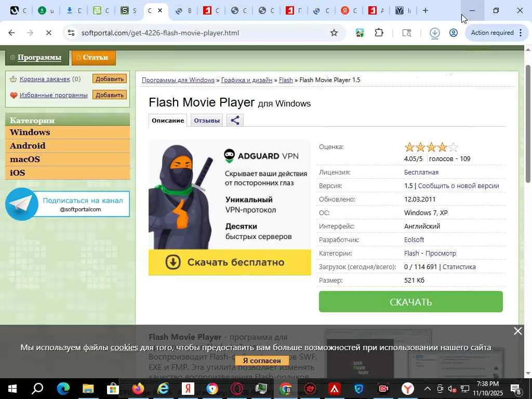Bookmark this page with the star icon
Viewport: 532px width, 399px height.
pyautogui.click(x=334, y=33)
